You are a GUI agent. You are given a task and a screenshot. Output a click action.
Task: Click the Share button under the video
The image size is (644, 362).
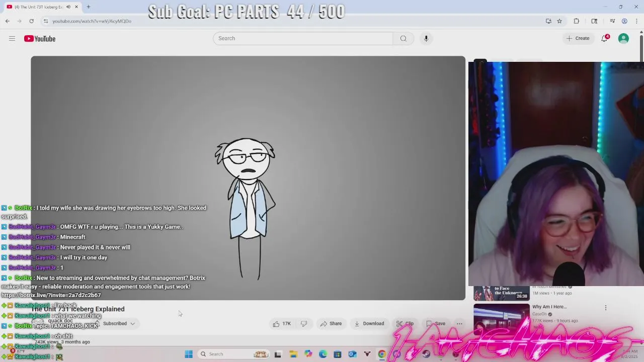pos(331,323)
